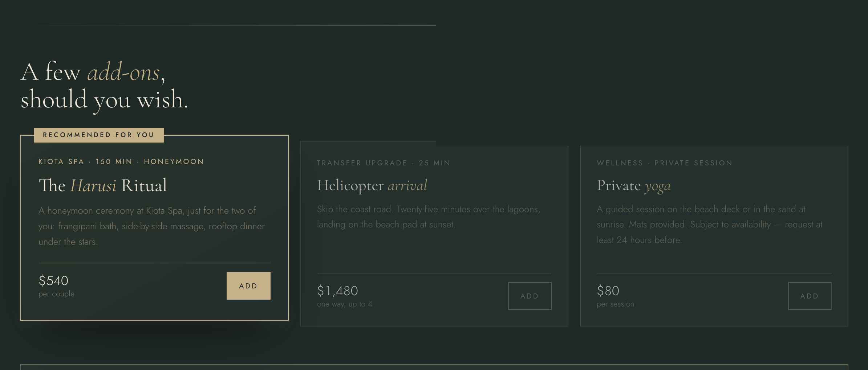The height and width of the screenshot is (370, 868).
Task: Select the RECOMMENDED FOR YOU badge
Action: 98,135
